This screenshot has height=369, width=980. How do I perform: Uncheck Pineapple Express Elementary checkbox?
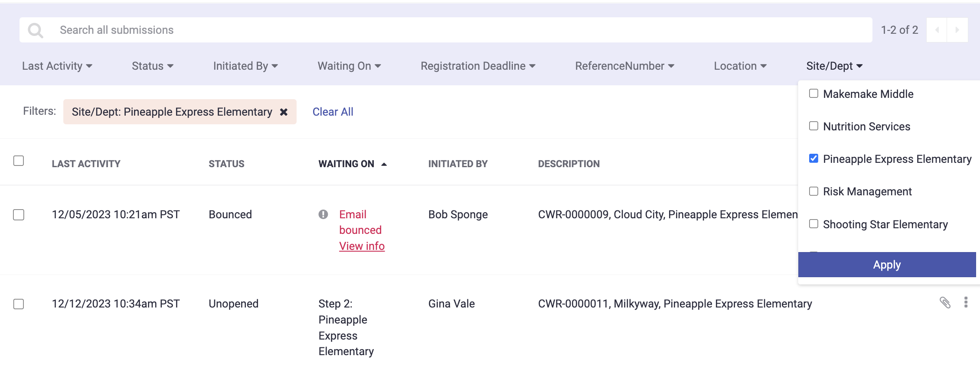coord(813,159)
